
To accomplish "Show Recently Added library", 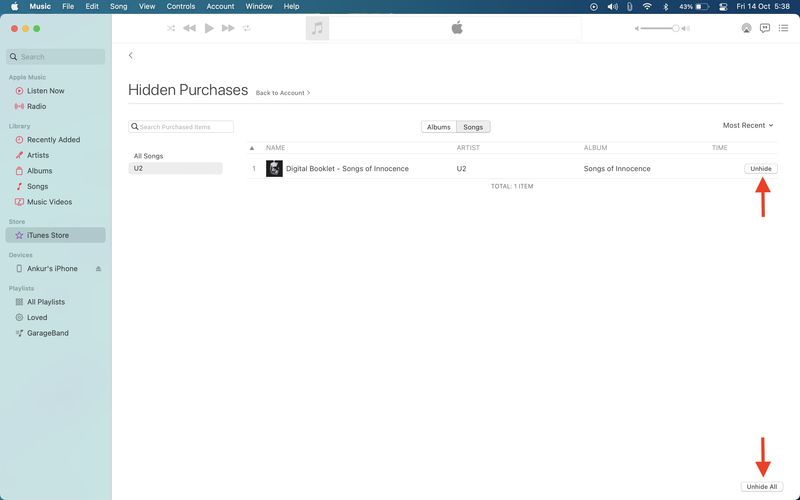I will point(53,139).
